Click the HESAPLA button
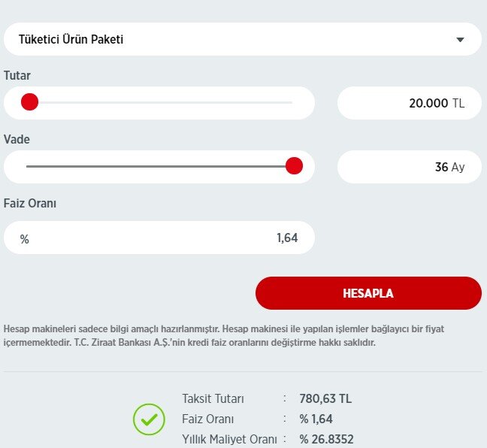 click(368, 293)
